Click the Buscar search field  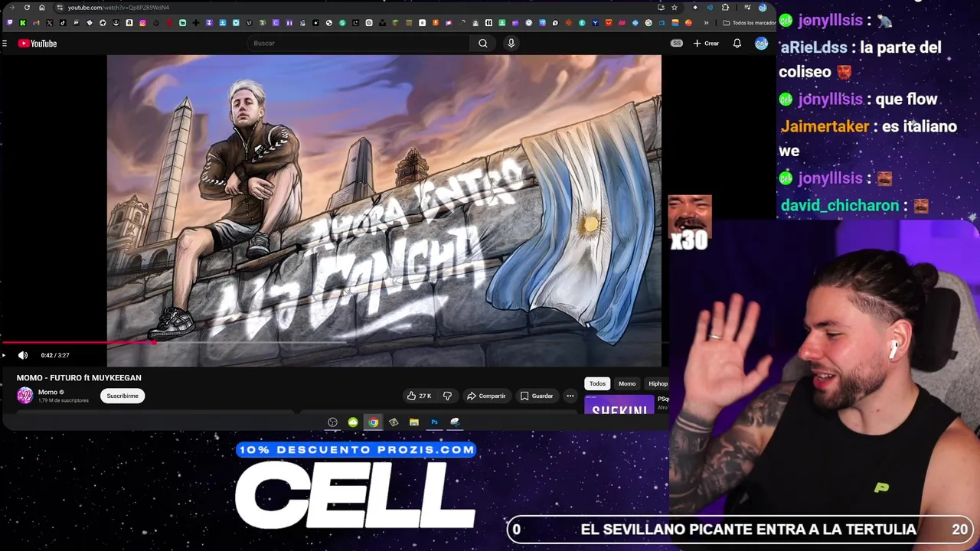(358, 43)
